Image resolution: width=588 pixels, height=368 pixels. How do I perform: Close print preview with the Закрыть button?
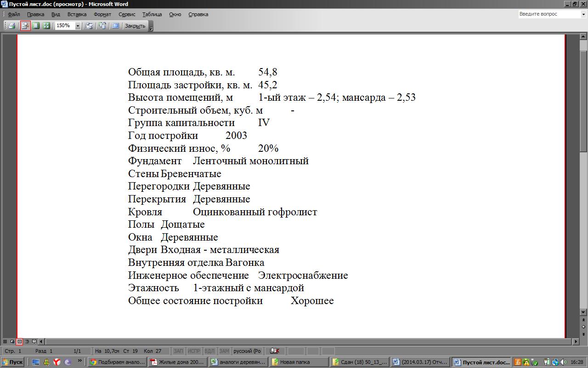[135, 26]
